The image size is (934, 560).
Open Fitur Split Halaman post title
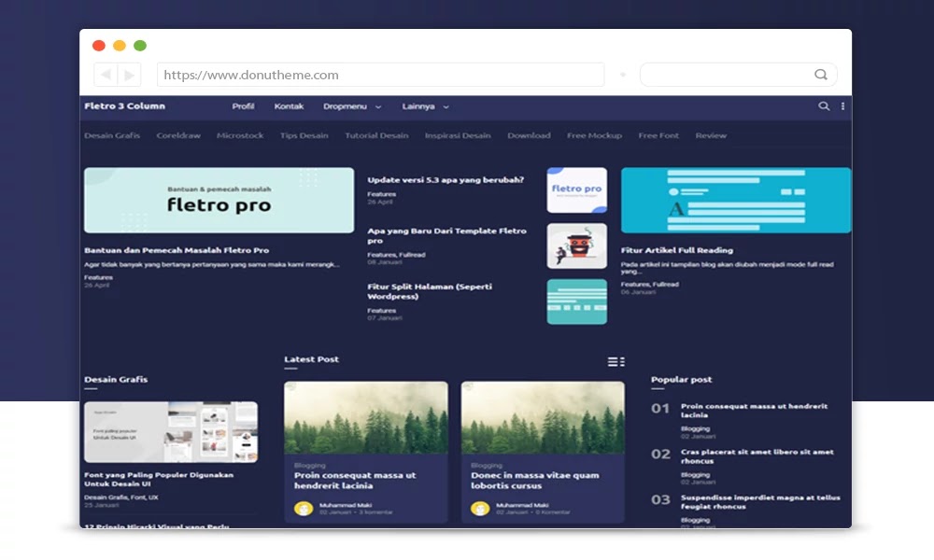430,291
